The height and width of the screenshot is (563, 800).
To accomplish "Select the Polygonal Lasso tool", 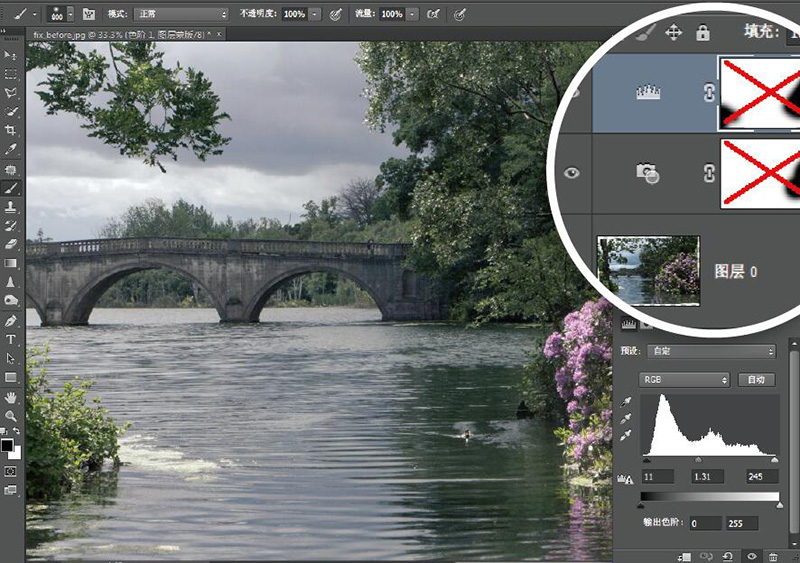I will coord(10,92).
